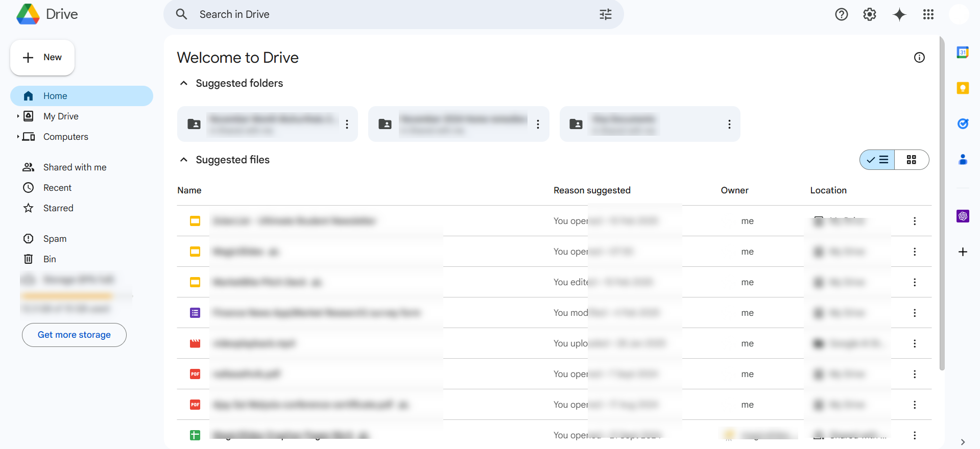Open Contacts side panel icon
This screenshot has width=980, height=449.
(963, 160)
